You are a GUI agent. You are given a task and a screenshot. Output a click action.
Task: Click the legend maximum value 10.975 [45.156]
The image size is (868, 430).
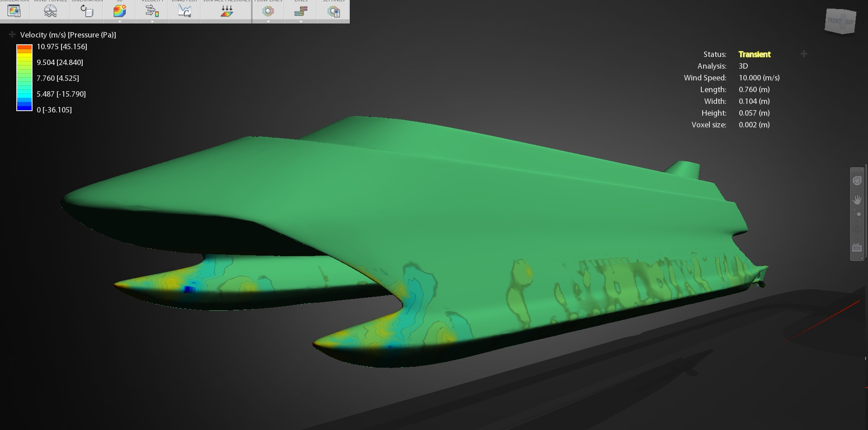62,47
